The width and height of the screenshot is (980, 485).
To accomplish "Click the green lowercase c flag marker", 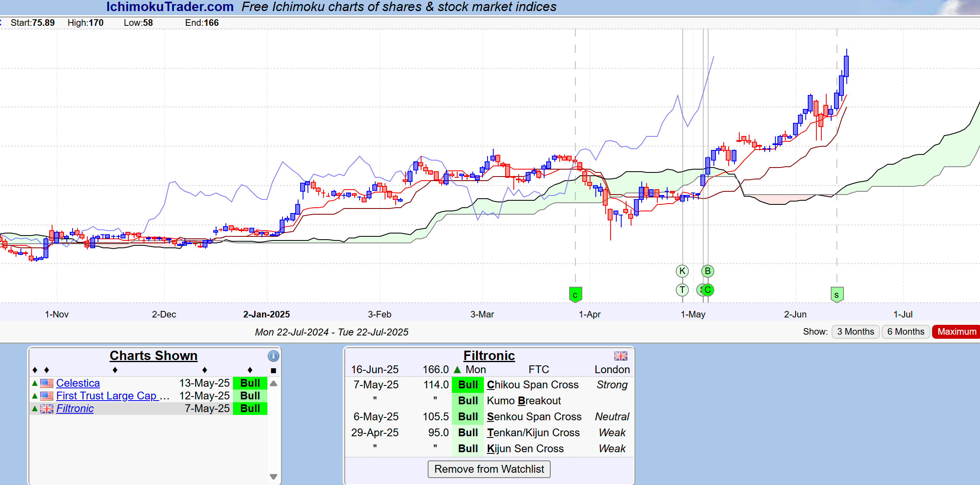I will (x=575, y=295).
